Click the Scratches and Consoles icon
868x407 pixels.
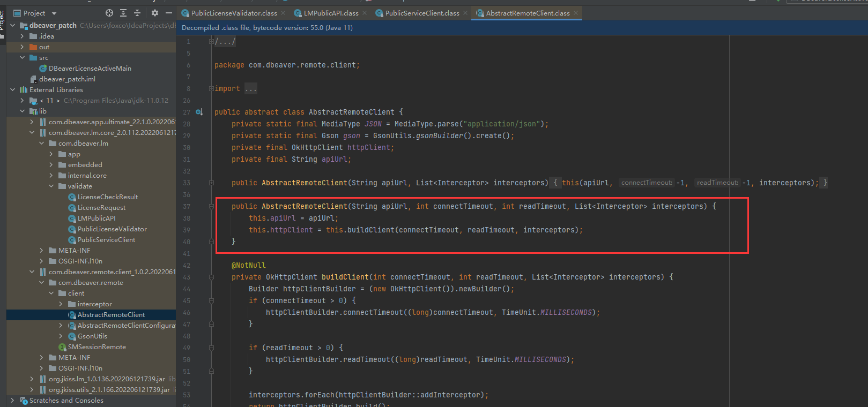click(x=24, y=400)
